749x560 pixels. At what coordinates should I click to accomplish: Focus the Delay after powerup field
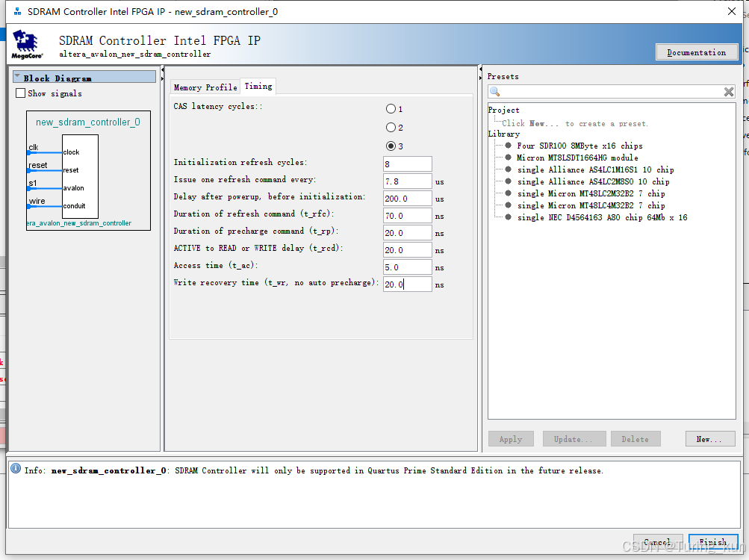[408, 199]
